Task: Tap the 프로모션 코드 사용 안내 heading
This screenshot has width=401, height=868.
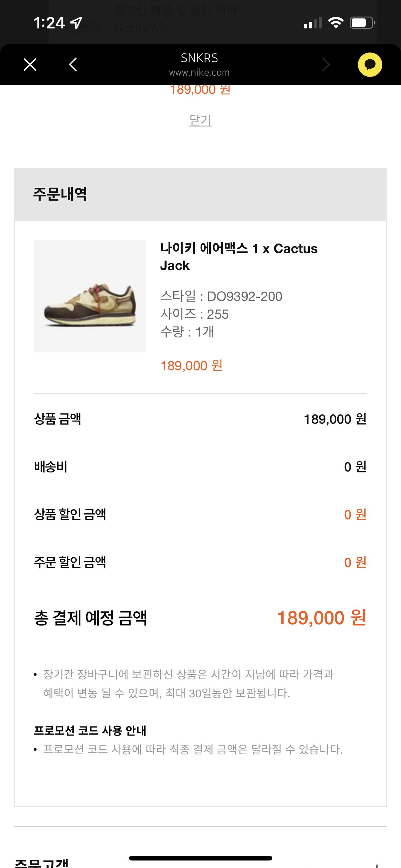Action: coord(90,731)
